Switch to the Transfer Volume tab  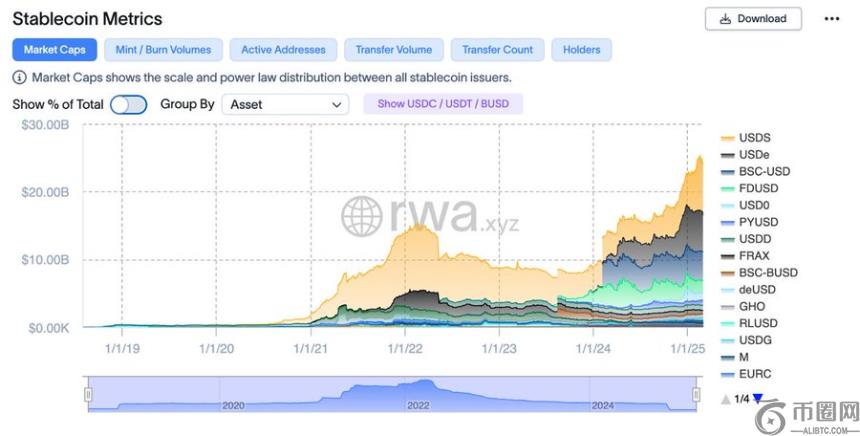coord(392,49)
